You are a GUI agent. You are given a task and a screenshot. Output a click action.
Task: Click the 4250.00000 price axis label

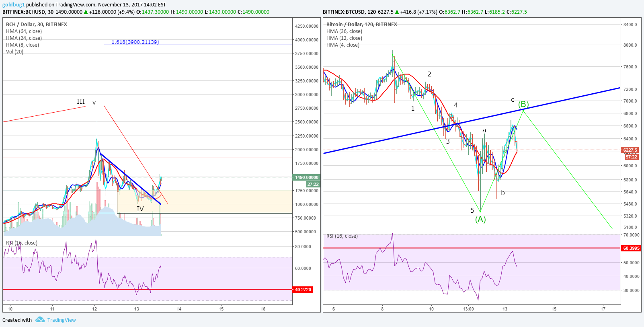[x=307, y=26]
